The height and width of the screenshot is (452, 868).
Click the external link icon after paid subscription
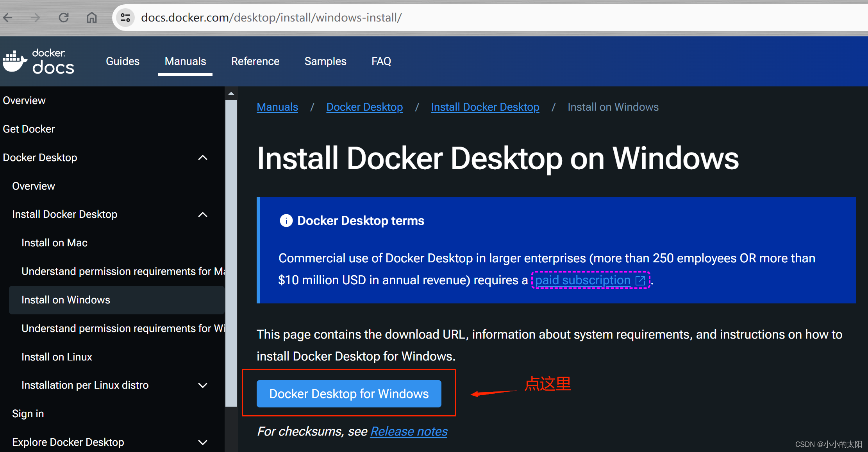640,280
